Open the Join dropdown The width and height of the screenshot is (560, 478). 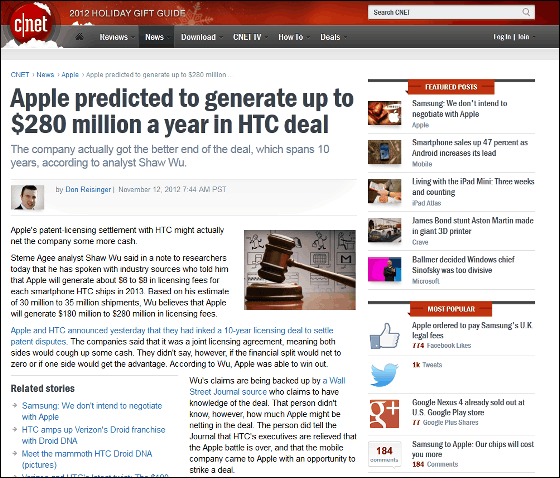[526, 37]
